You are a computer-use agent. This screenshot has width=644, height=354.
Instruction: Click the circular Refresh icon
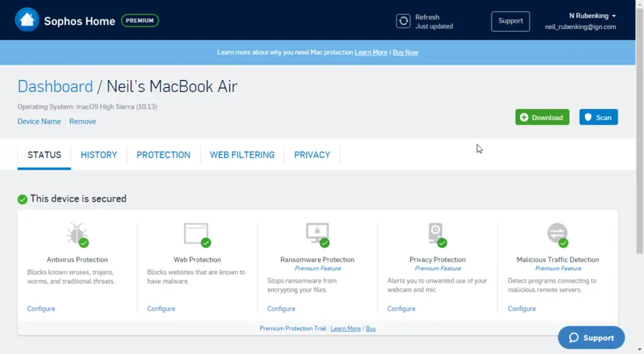[403, 21]
